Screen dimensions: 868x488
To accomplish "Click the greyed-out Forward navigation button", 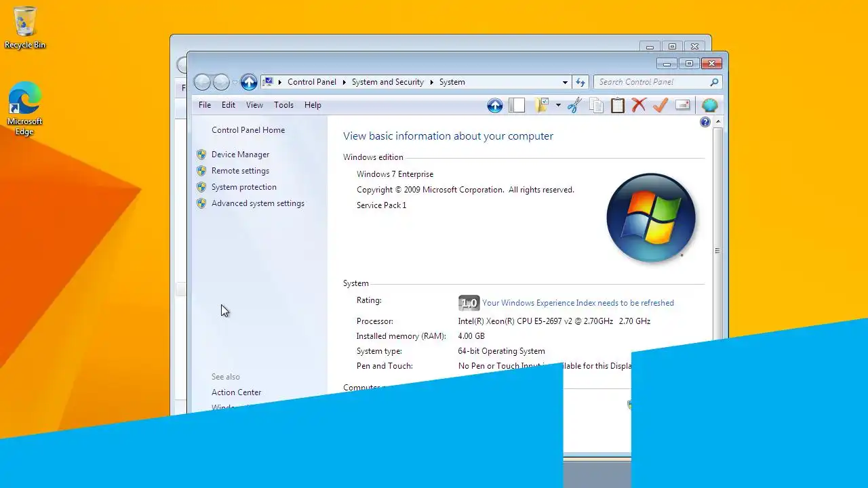I will pos(221,82).
